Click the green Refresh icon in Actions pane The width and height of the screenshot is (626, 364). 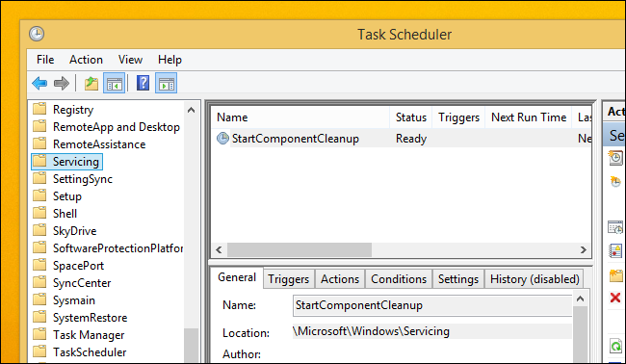[x=615, y=346]
